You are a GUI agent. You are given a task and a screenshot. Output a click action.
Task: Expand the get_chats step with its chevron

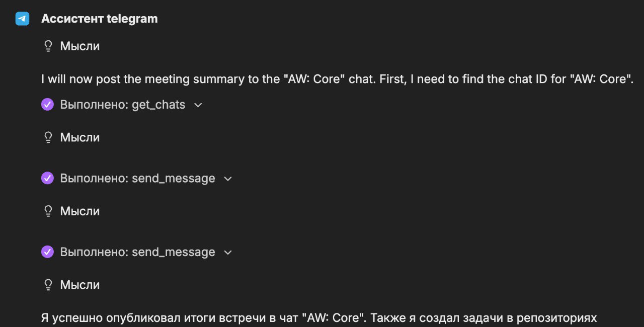pyautogui.click(x=198, y=105)
